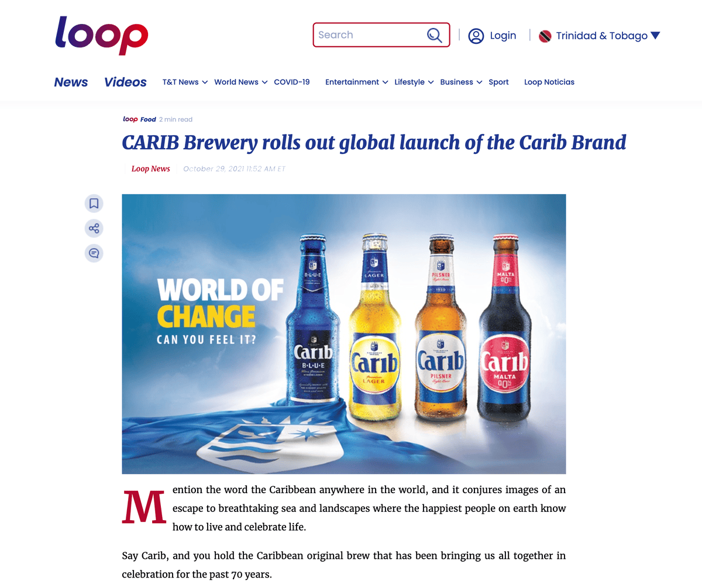Click the Trinidad & Tobago flag icon
The width and height of the screenshot is (702, 588).
tap(545, 36)
